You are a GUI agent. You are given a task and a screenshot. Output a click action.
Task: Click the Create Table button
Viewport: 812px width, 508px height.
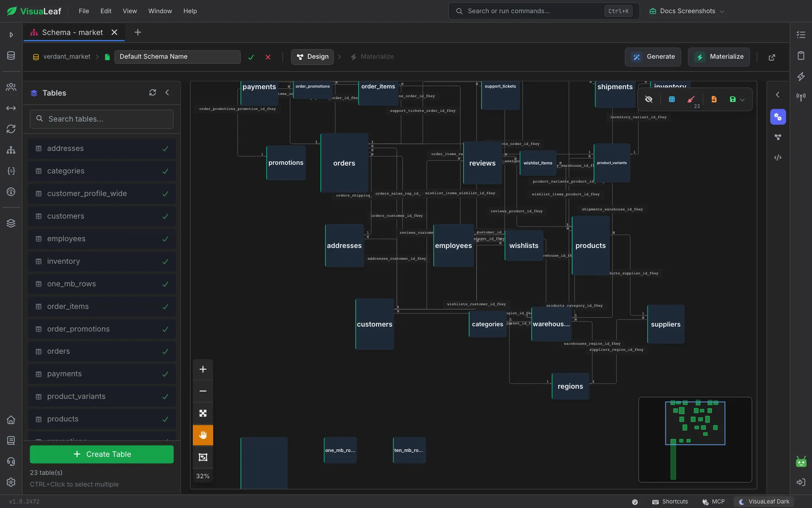point(101,454)
